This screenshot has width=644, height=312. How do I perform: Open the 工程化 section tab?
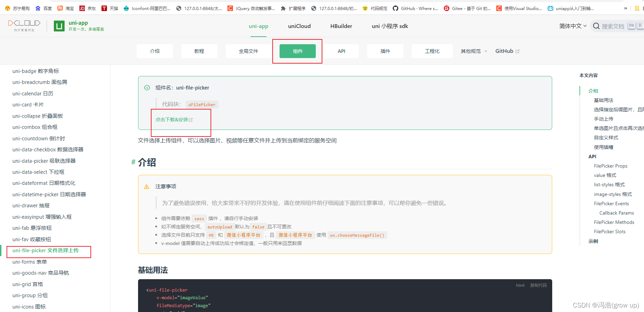pyautogui.click(x=432, y=51)
